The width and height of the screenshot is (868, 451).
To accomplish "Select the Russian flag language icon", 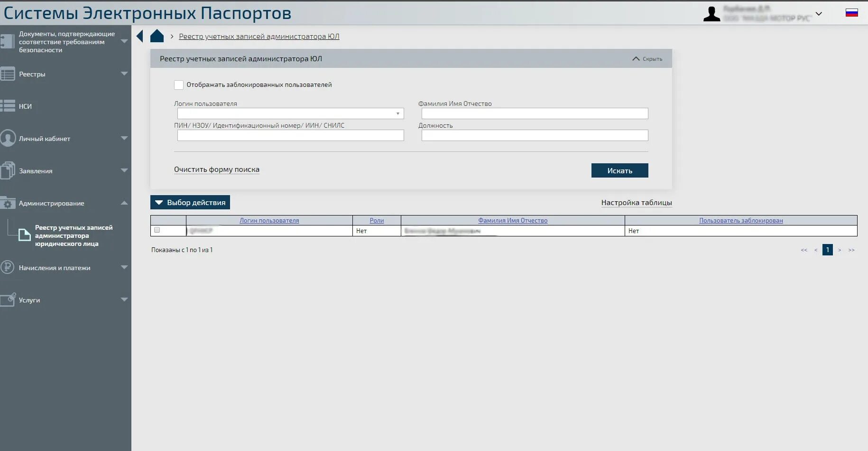I will [852, 13].
